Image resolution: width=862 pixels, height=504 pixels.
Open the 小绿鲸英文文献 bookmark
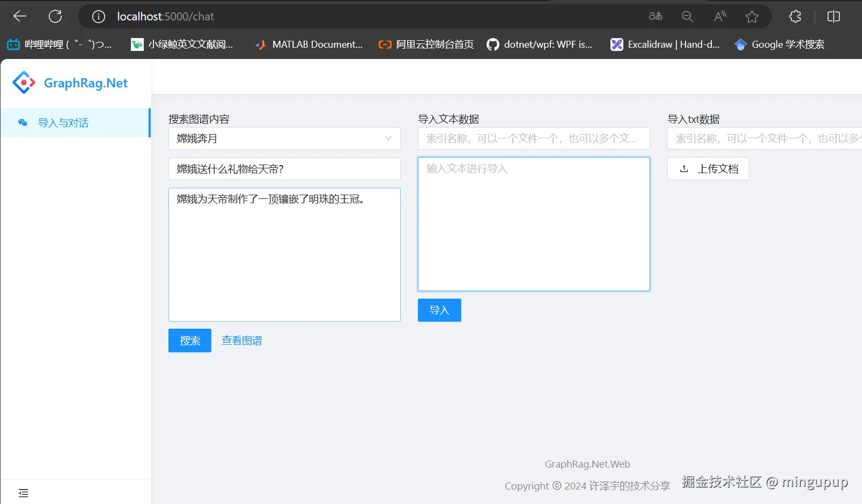(x=182, y=45)
